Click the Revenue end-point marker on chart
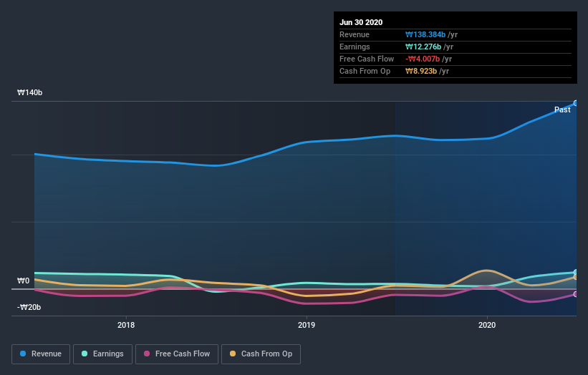Image resolution: width=588 pixels, height=375 pixels. [x=576, y=103]
